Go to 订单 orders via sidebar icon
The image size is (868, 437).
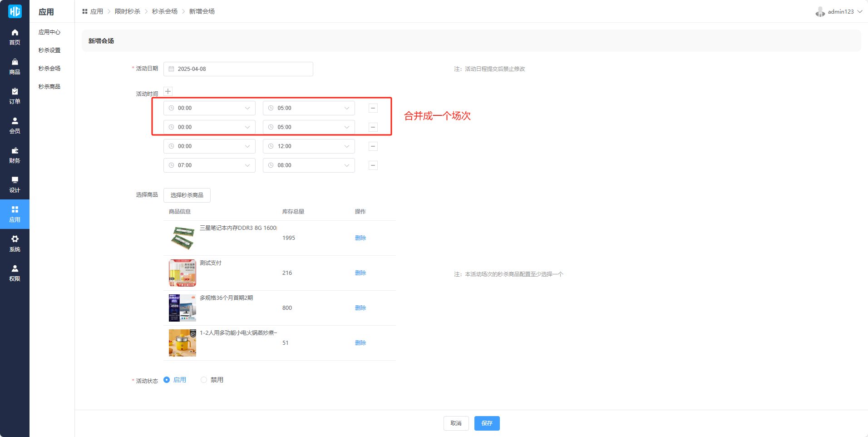point(15,96)
